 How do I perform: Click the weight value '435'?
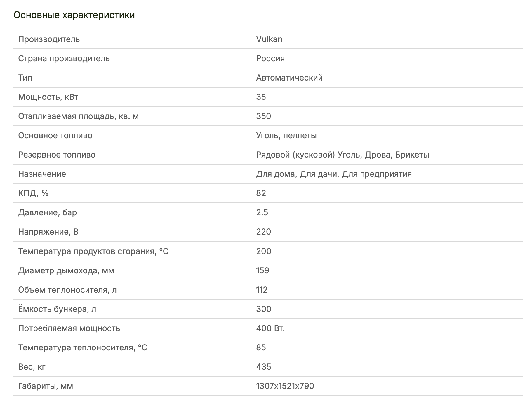263,367
